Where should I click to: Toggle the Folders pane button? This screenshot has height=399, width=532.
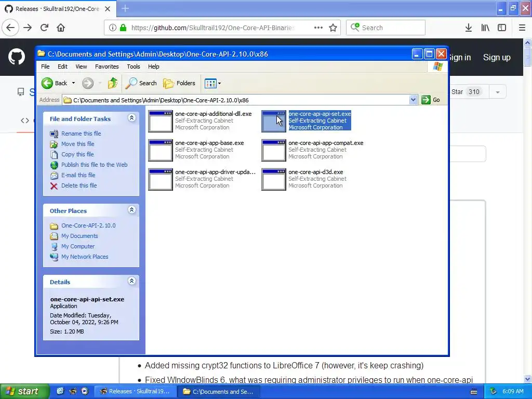tap(179, 83)
